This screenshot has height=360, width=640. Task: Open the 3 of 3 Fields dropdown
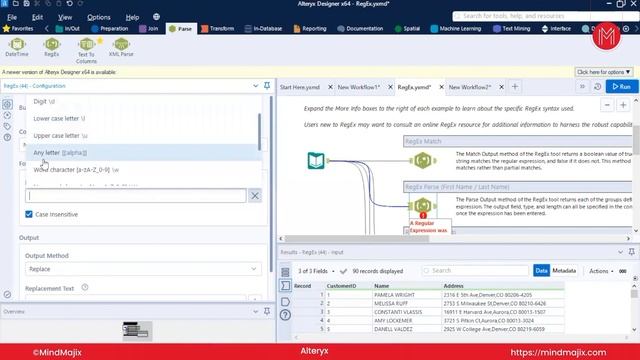coord(316,271)
